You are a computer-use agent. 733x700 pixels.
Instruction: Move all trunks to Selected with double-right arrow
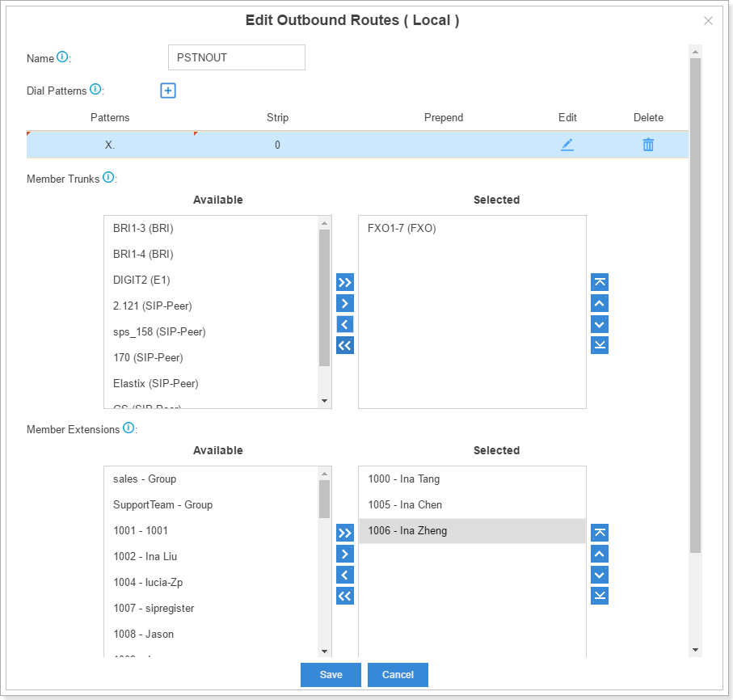coord(344,282)
